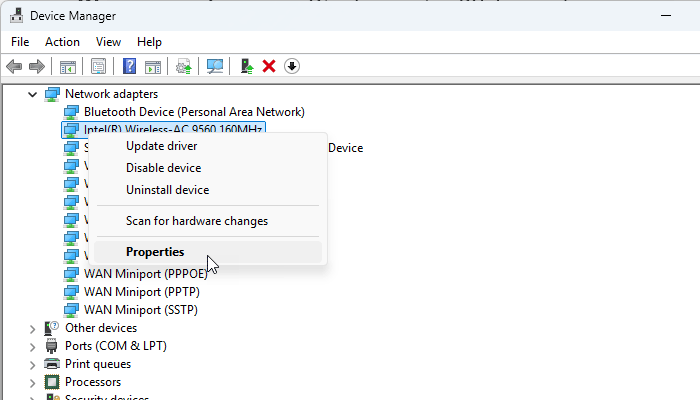This screenshot has height=400, width=700.
Task: Expand the Other devices category
Action: pyautogui.click(x=32, y=329)
